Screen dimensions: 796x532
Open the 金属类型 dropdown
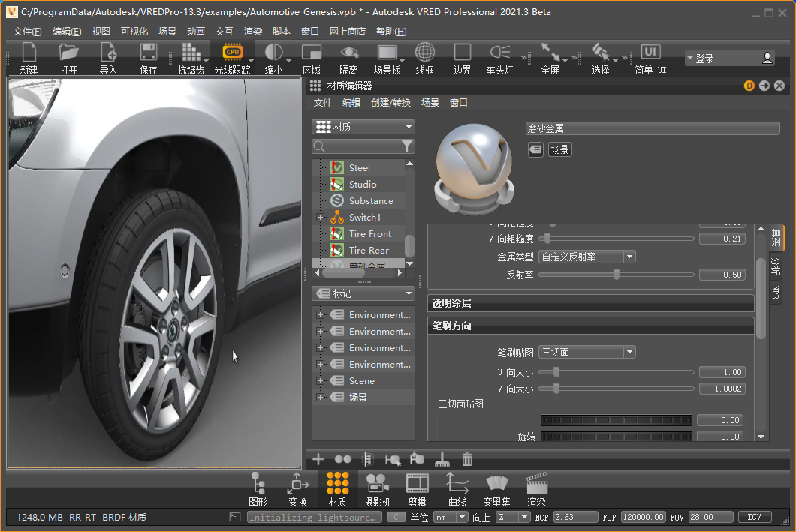tap(586, 257)
